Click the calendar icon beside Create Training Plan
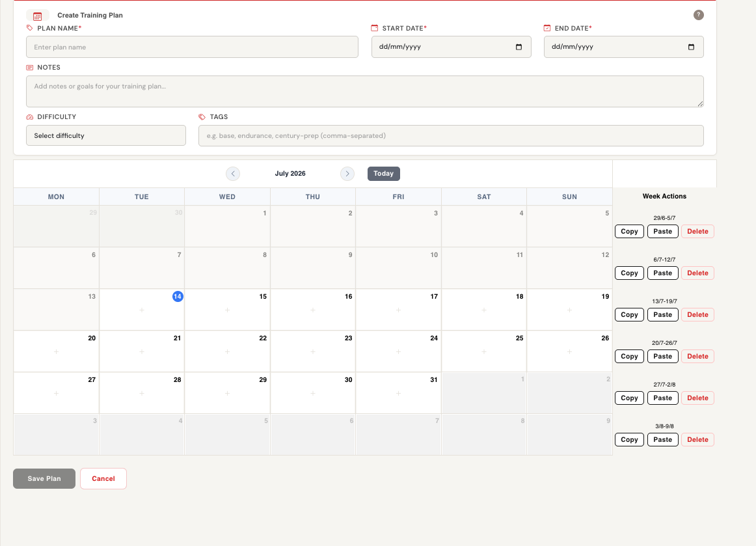The image size is (756, 546). pyautogui.click(x=37, y=16)
